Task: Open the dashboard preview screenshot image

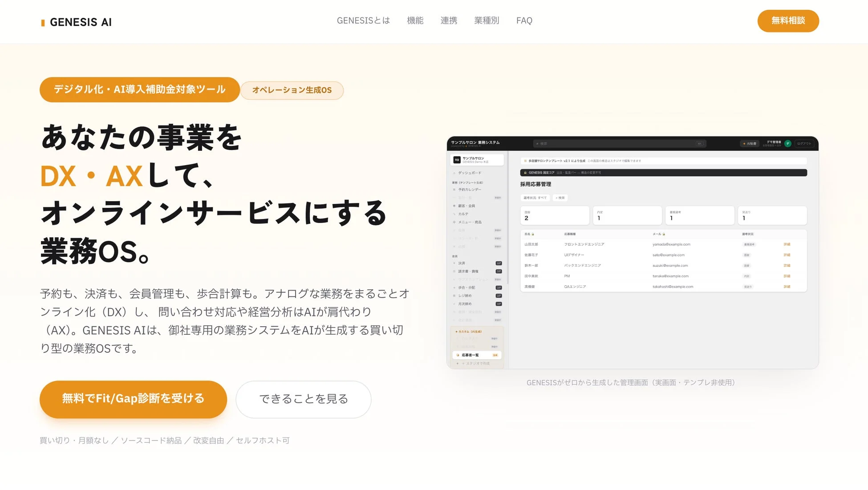Action: pyautogui.click(x=633, y=252)
